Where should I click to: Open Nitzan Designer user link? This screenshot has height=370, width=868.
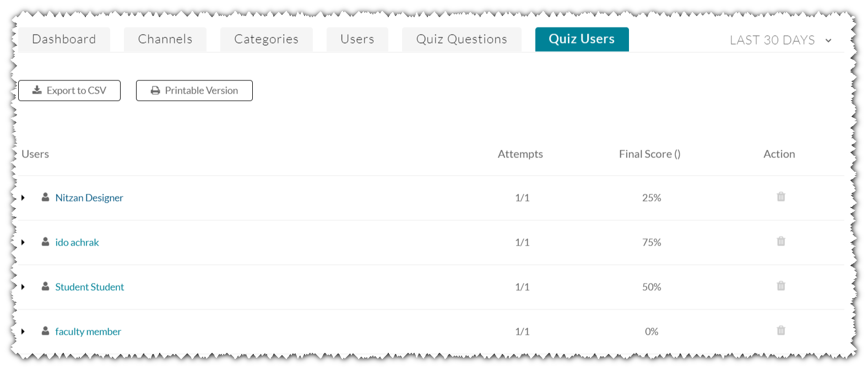pos(89,198)
